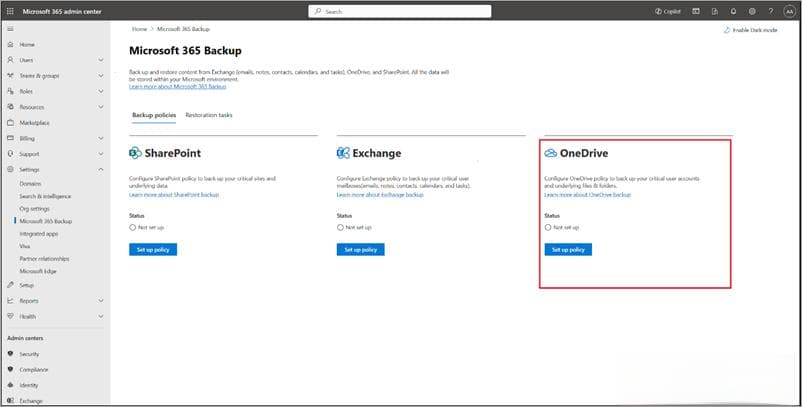
Task: Expand the Resources section chevron
Action: pos(101,107)
